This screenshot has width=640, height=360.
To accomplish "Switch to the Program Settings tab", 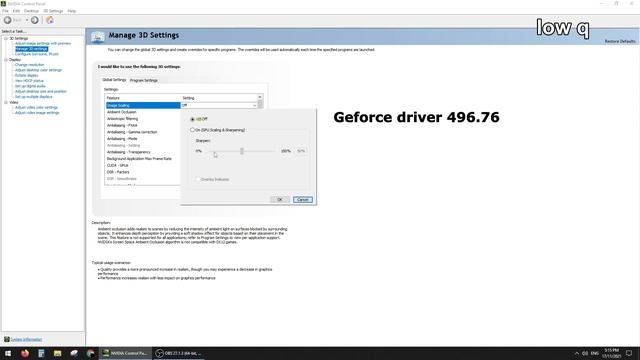I will (x=144, y=80).
